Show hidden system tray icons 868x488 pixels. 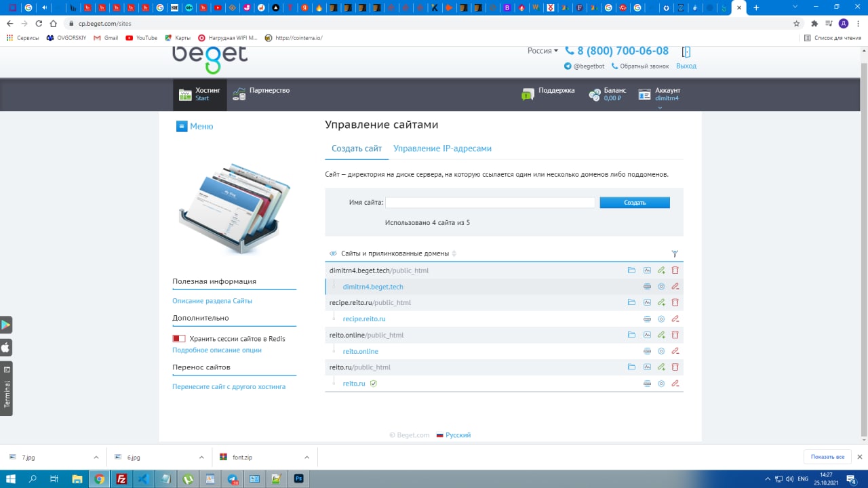pos(768,479)
